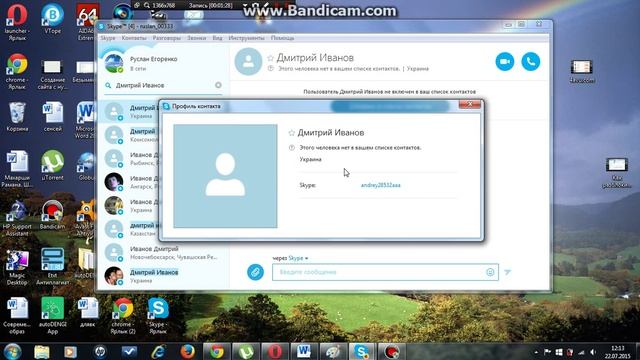The height and width of the screenshot is (360, 640).
Task: Open the Звонки menu
Action: (196, 38)
